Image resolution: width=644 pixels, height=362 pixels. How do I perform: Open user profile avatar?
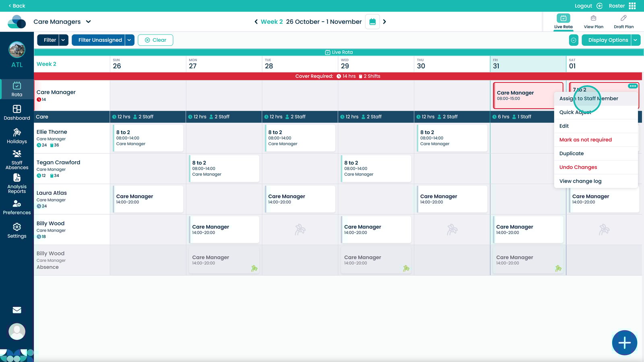[x=17, y=331]
